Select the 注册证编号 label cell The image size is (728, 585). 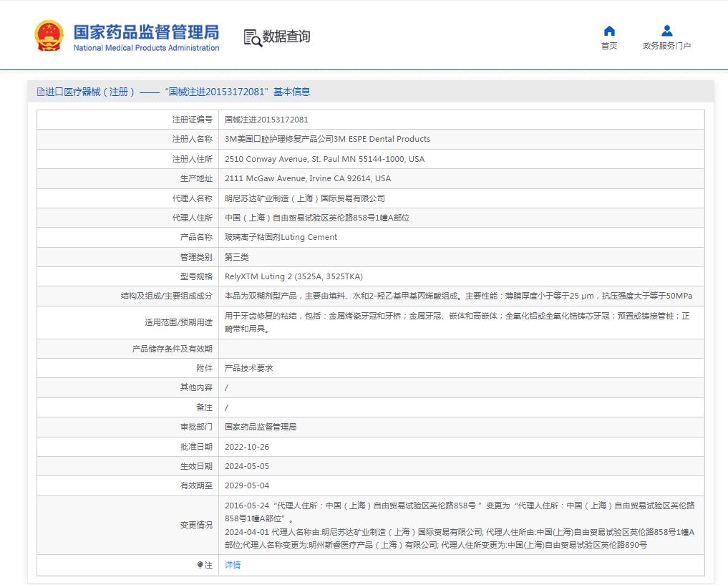pyautogui.click(x=127, y=120)
